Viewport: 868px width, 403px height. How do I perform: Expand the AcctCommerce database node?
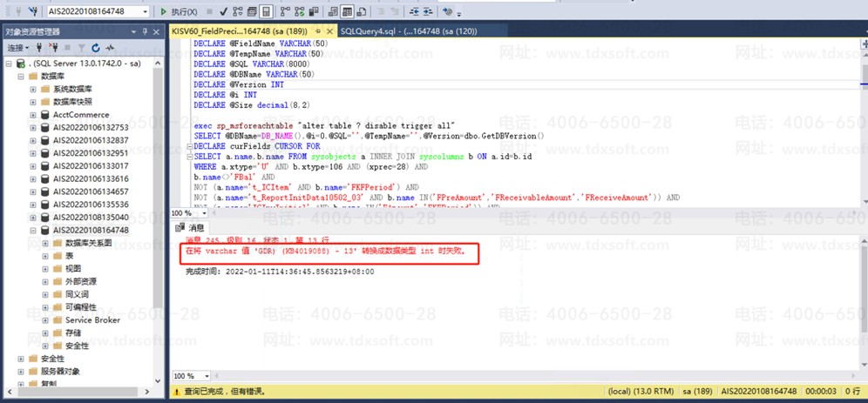point(33,115)
